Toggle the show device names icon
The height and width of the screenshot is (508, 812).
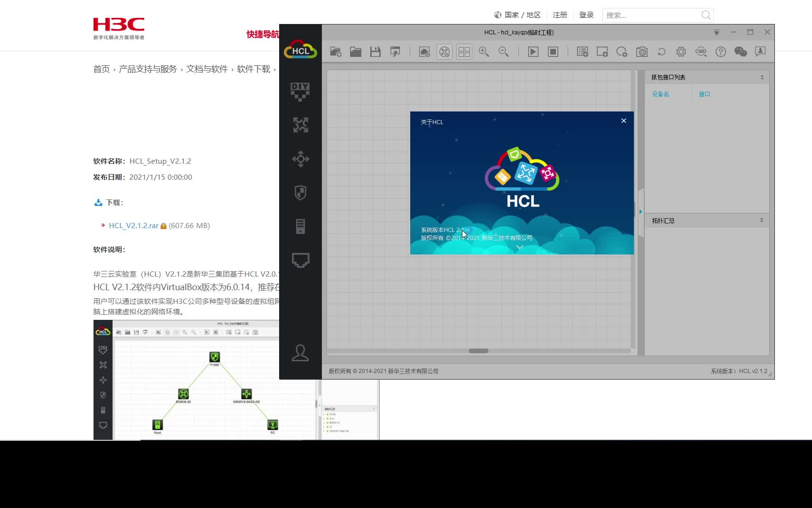pos(445,52)
